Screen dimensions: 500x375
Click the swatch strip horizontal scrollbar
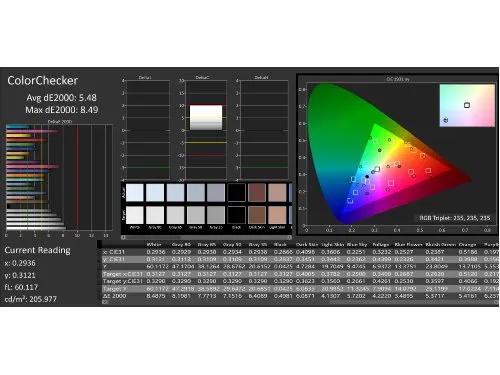tap(206, 237)
